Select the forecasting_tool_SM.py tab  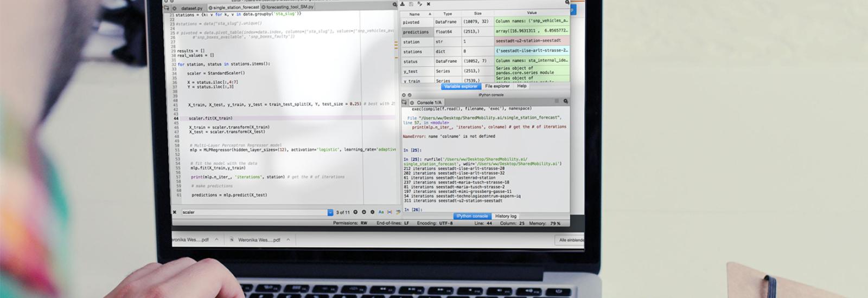288,7
